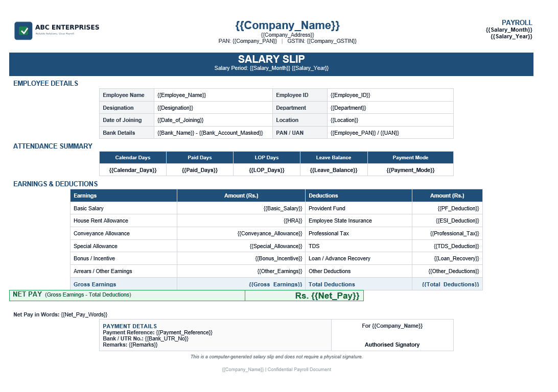This screenshot has width=558, height=392.
Task: Click the Employee Name label cell
Action: tap(127, 95)
